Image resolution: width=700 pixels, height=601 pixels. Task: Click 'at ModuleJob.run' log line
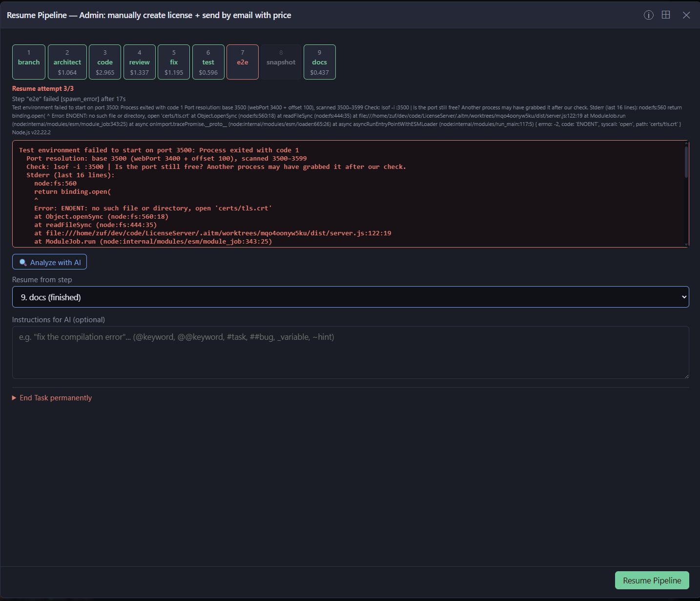[153, 241]
